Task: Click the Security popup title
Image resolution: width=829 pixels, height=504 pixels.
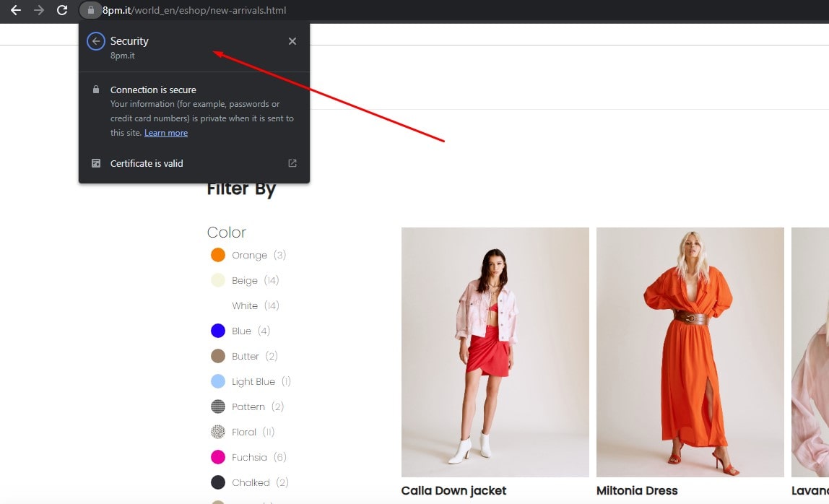Action: [x=129, y=40]
